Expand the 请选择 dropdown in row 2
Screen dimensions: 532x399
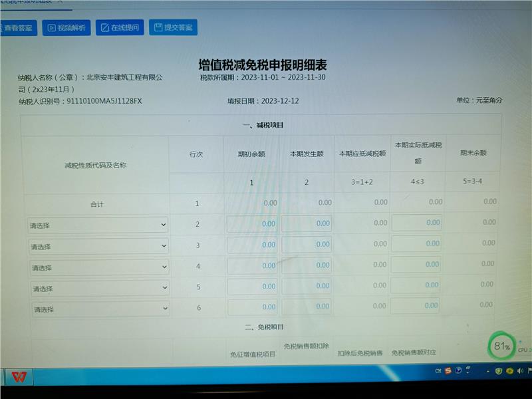coord(98,225)
